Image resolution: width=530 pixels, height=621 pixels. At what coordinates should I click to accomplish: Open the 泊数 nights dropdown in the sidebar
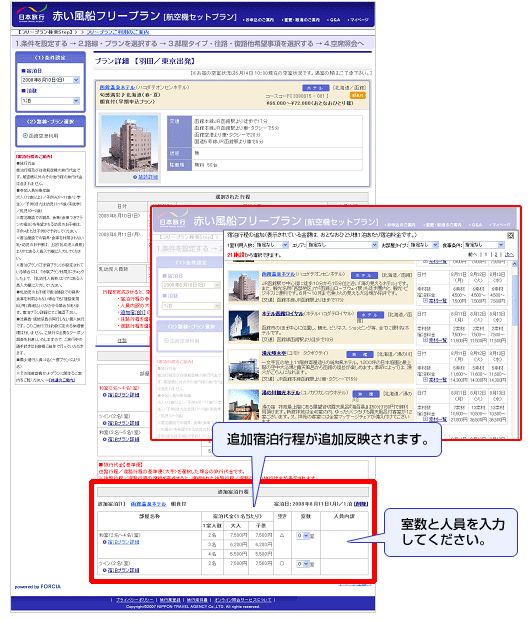pyautogui.click(x=50, y=101)
